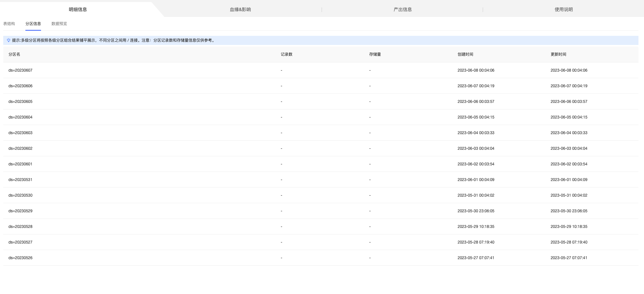Open the 明细信息 tab
The height and width of the screenshot is (294, 644).
78,9
